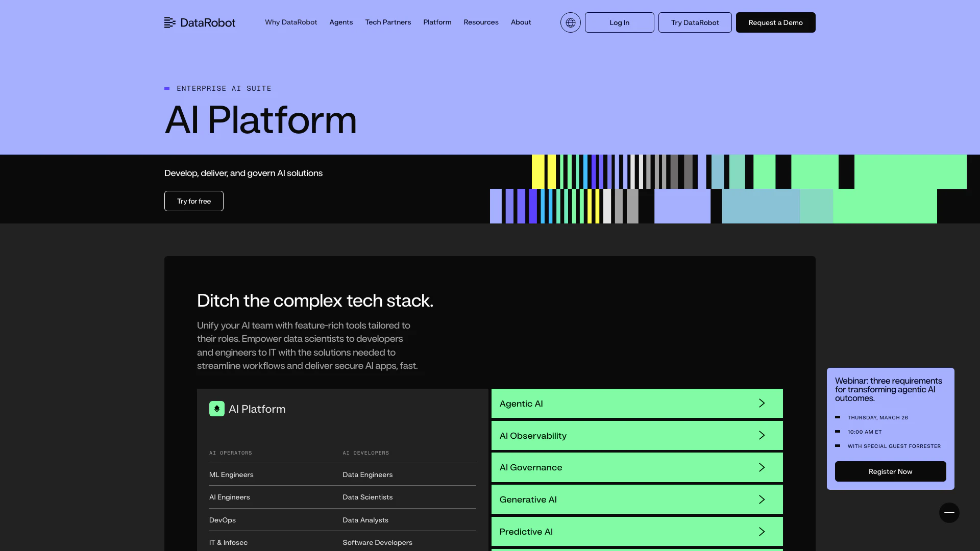Open the globe language selector

570,22
